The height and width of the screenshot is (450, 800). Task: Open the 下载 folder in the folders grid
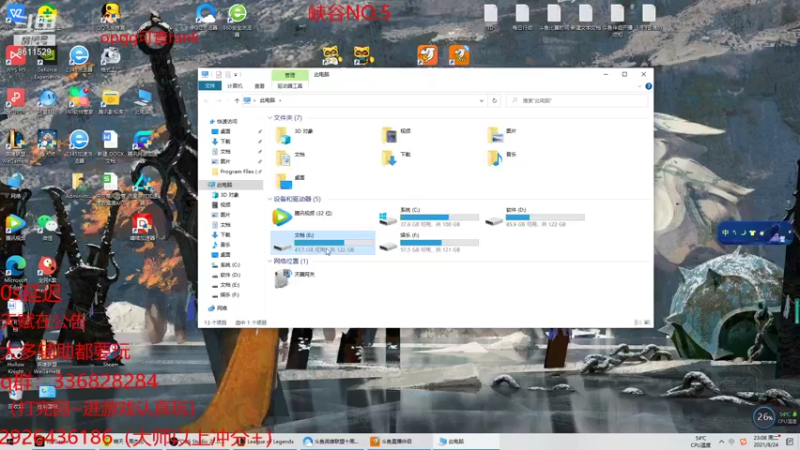397,159
